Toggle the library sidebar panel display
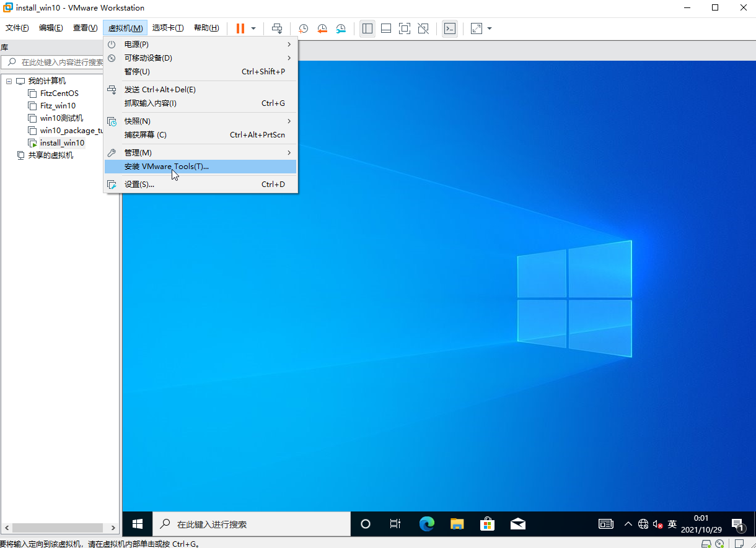756x548 pixels. point(367,28)
